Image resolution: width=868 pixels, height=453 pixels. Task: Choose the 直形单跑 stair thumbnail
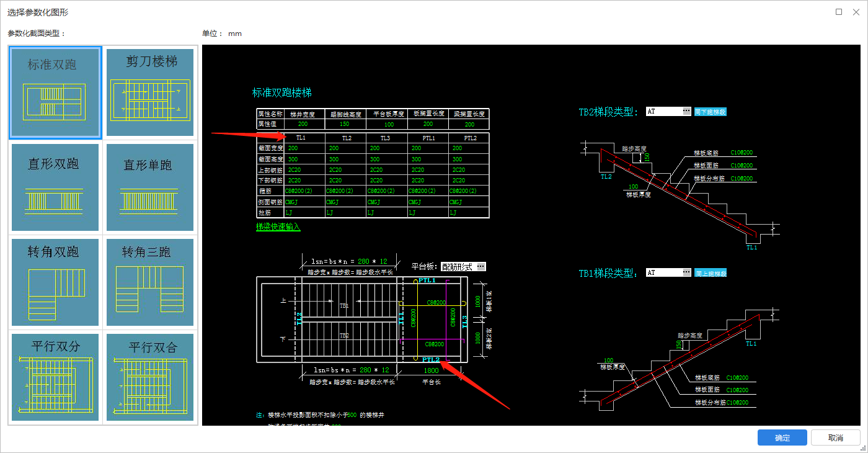[150, 187]
